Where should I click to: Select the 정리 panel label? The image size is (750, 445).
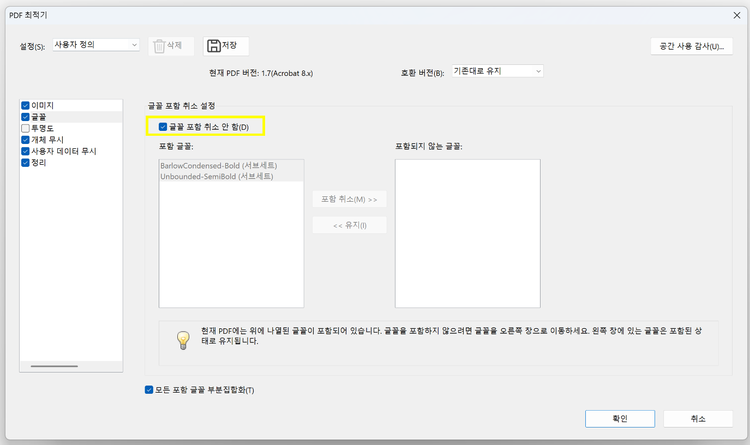39,163
